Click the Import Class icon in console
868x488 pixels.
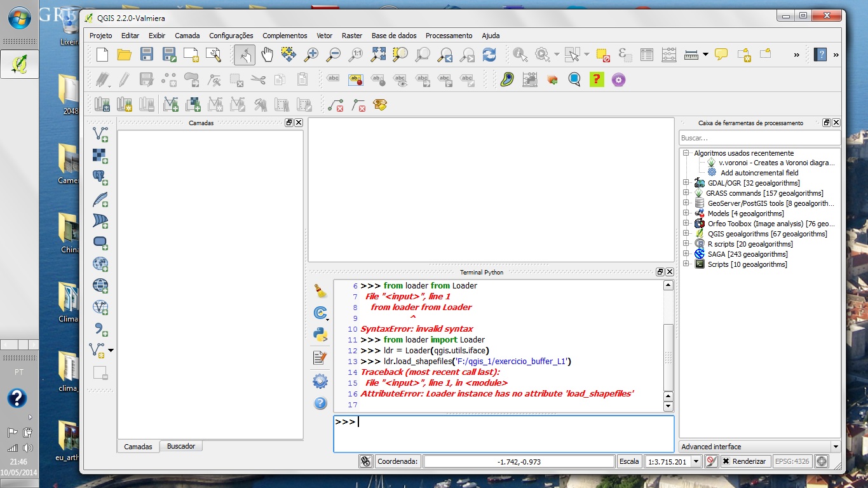[320, 313]
